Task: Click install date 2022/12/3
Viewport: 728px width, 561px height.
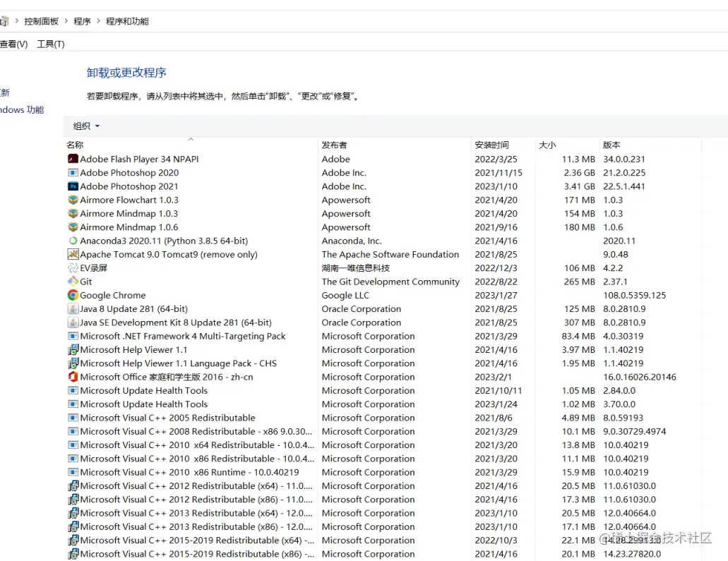Action: coord(496,267)
